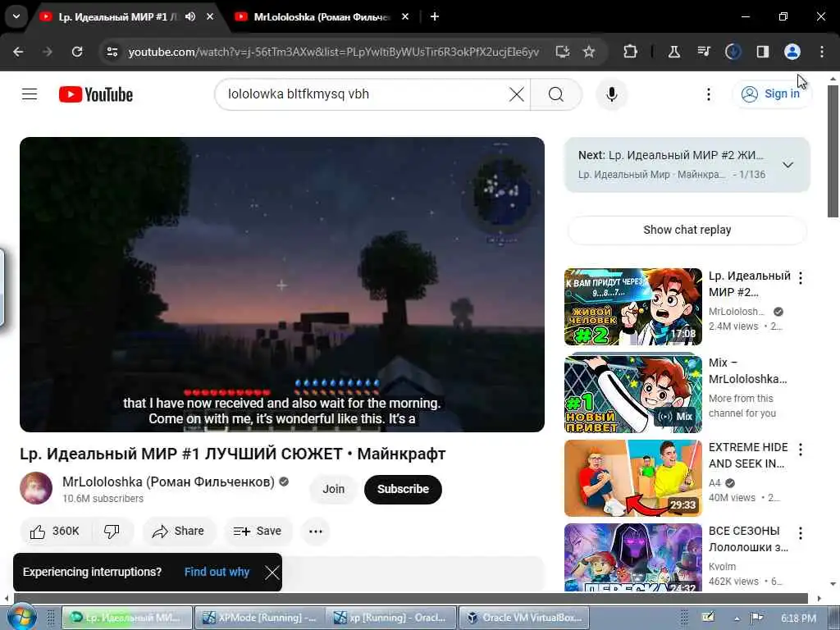The width and height of the screenshot is (840, 630).
Task: Open tab search dropdown arrow
Action: 16,16
